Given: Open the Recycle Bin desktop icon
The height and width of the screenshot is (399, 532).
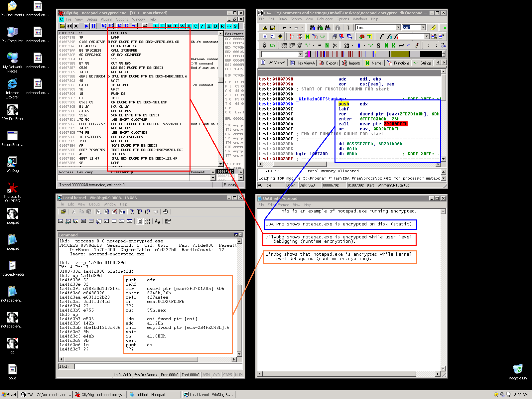Looking at the screenshot, I should tap(518, 372).
